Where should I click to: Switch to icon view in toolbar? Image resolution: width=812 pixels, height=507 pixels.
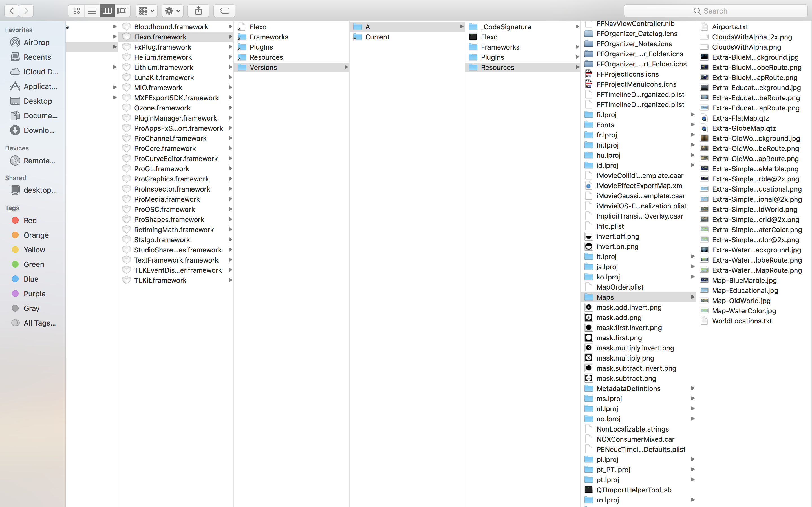point(76,11)
